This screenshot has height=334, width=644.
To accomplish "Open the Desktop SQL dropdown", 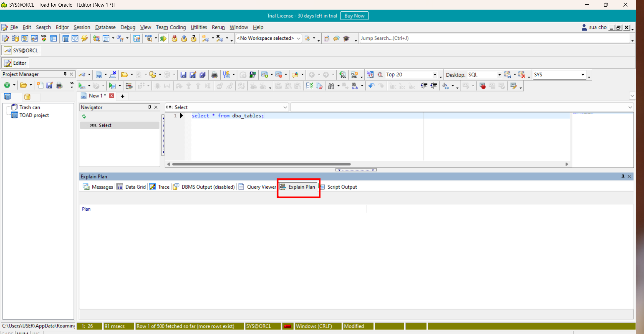I will point(499,75).
